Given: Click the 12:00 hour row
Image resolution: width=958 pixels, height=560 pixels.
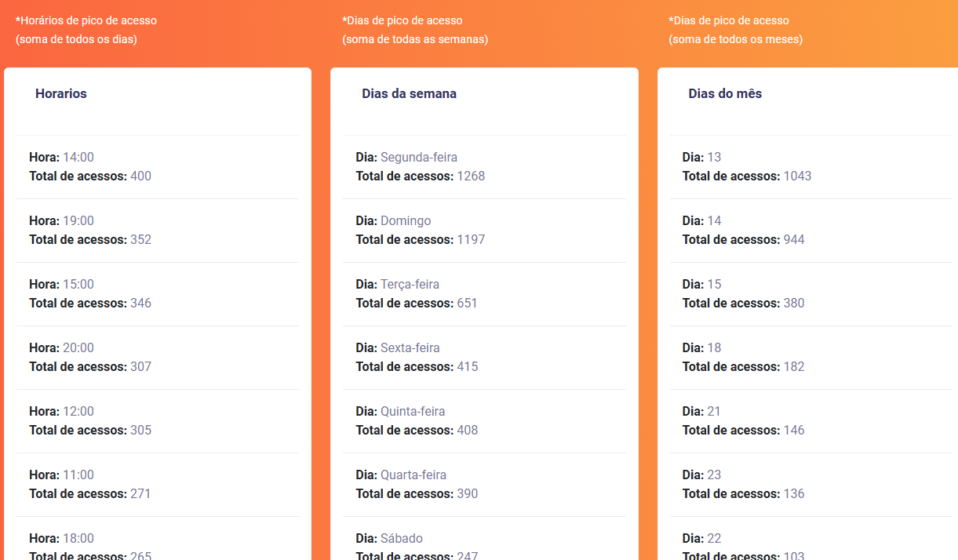Looking at the screenshot, I should 158,421.
